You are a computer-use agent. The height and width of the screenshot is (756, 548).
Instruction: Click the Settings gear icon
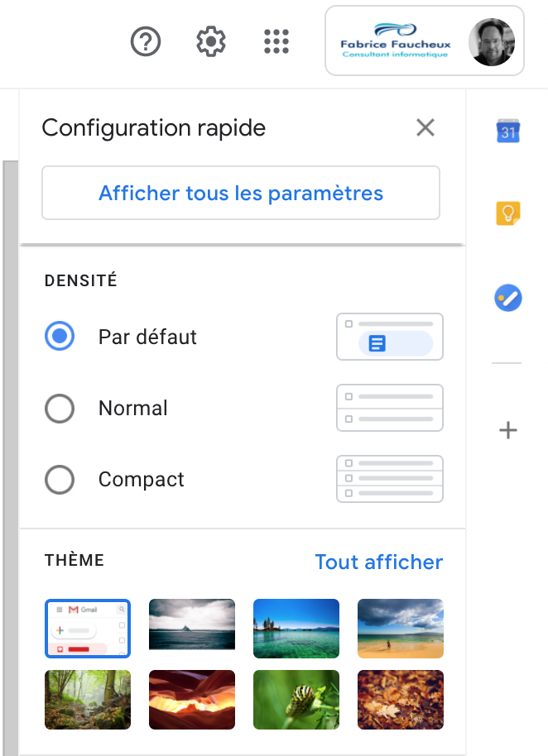tap(211, 41)
